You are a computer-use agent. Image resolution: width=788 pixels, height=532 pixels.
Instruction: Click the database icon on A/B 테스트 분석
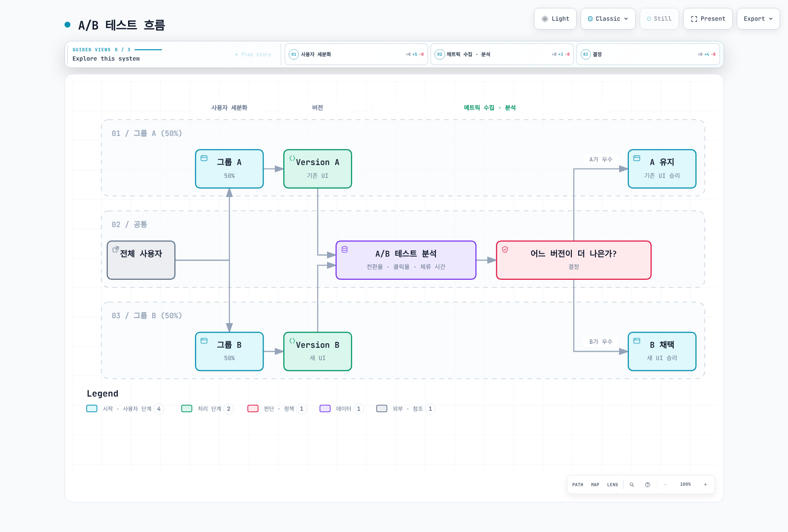click(345, 249)
